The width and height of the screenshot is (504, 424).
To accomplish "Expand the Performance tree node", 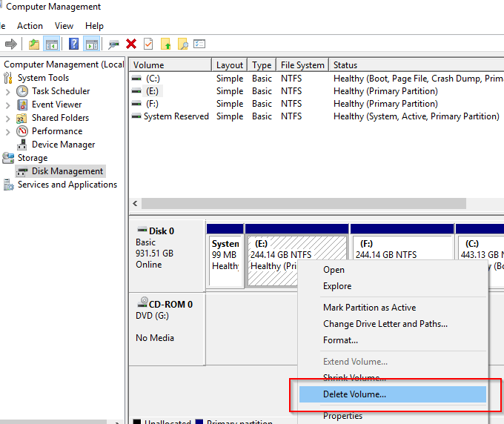I will (x=8, y=131).
